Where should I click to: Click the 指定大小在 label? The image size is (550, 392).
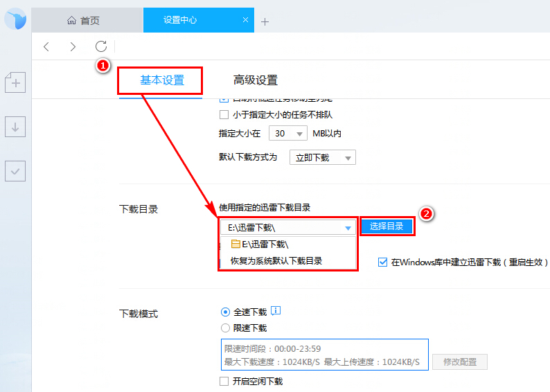coord(240,133)
